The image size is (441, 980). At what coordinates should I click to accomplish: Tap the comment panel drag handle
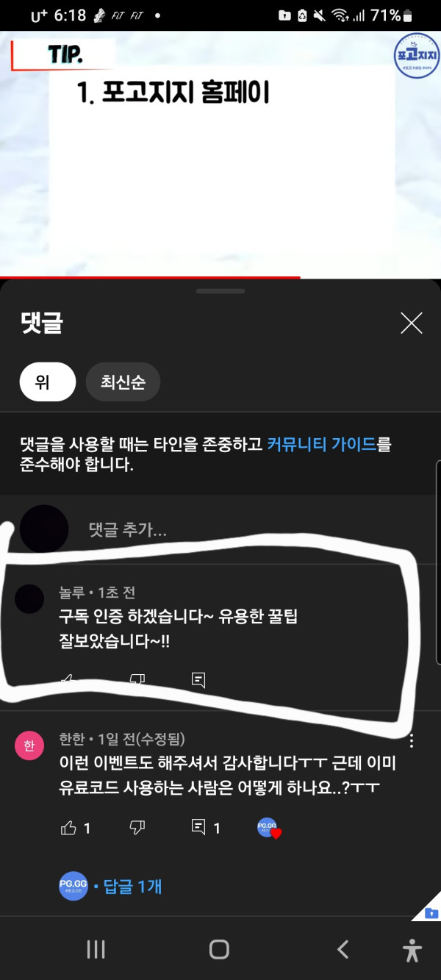[220, 291]
